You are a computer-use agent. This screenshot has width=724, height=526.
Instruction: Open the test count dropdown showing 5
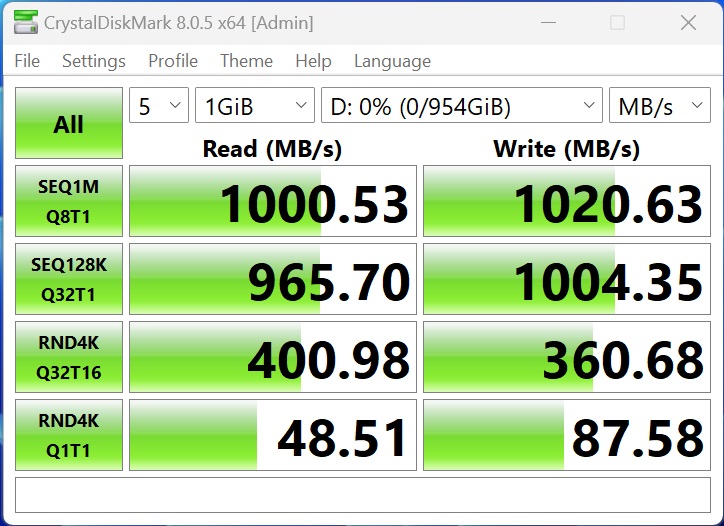point(159,107)
